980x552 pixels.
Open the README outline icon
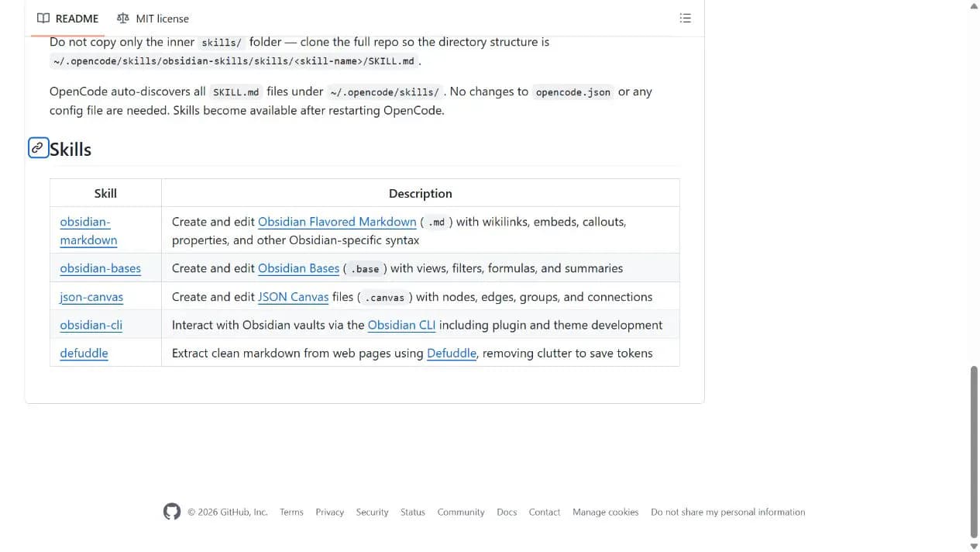(685, 18)
